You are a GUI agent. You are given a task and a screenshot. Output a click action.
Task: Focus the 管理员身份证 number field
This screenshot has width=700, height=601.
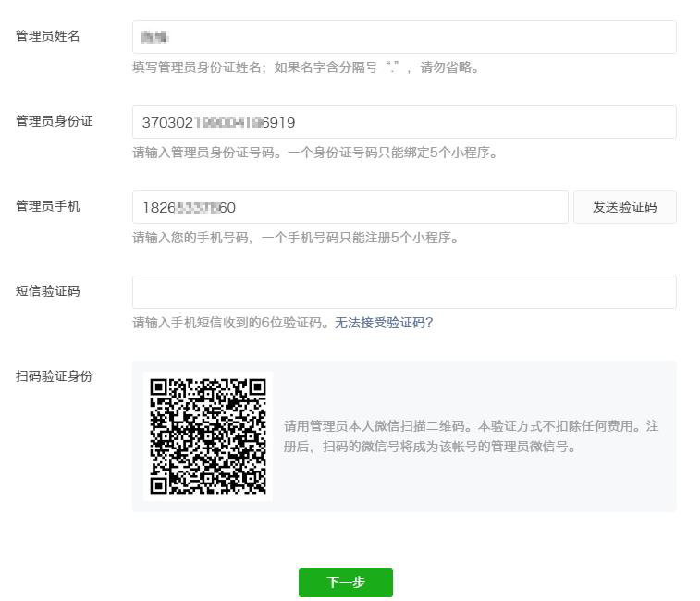point(404,122)
